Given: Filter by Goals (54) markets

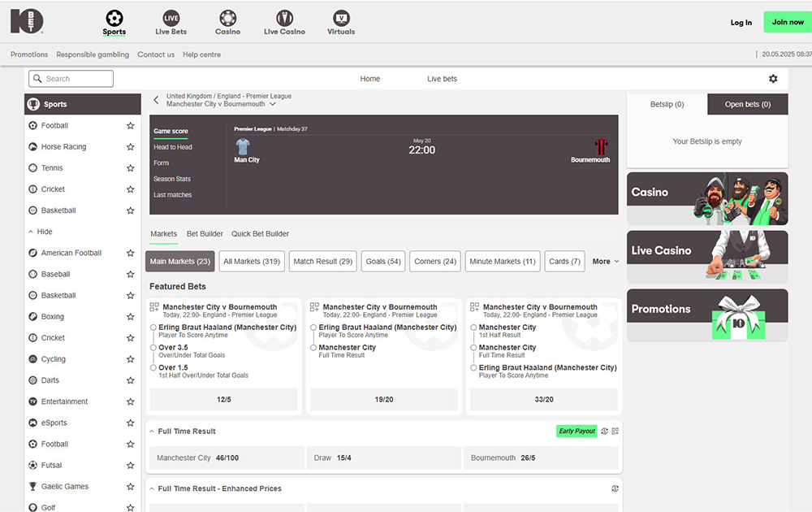Looking at the screenshot, I should [x=383, y=262].
